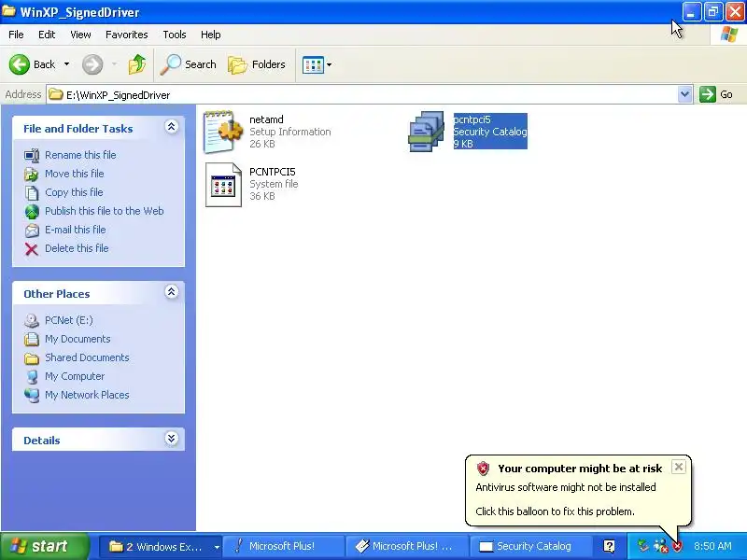The height and width of the screenshot is (560, 747).
Task: Open the Help menu
Action: [x=211, y=35]
